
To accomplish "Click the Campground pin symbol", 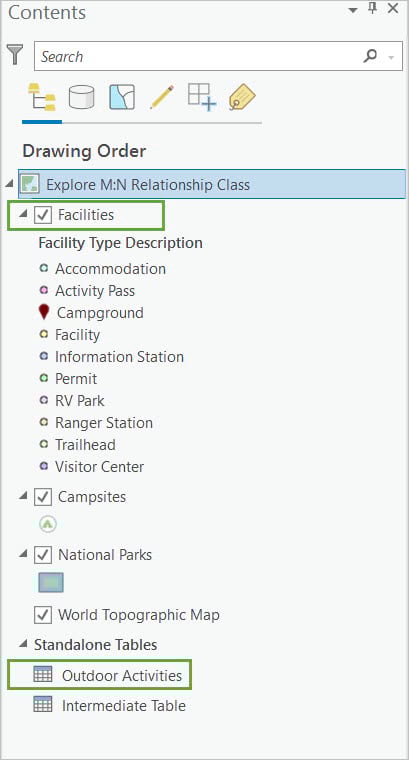I will (44, 312).
